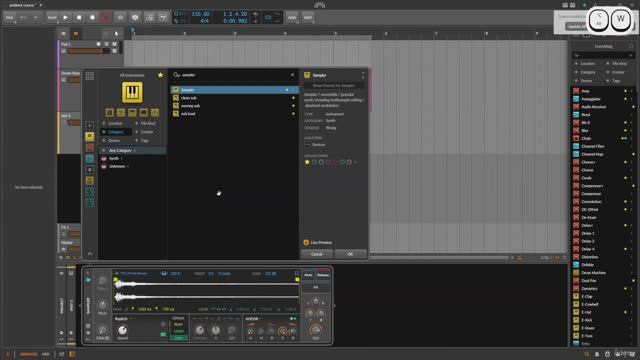Screen dimensions: 640x360
Task: Click the Amp device icon in Everything list
Action: [576, 91]
